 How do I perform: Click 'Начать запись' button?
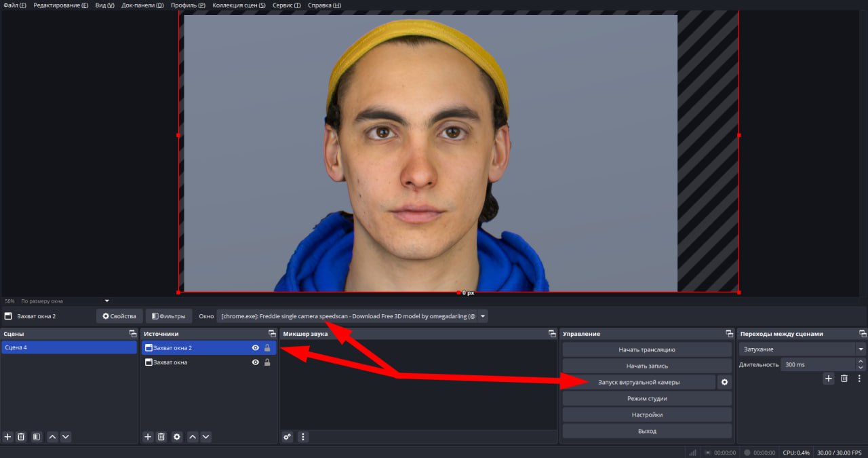pos(647,366)
